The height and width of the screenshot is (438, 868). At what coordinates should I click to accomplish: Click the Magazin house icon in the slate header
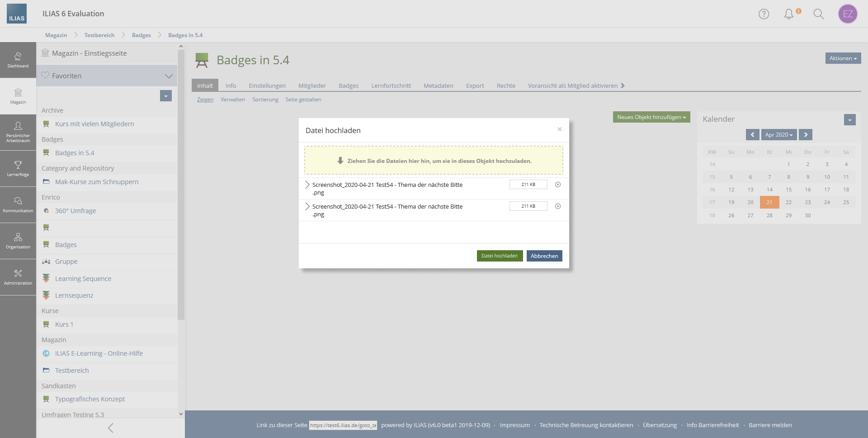tap(45, 53)
